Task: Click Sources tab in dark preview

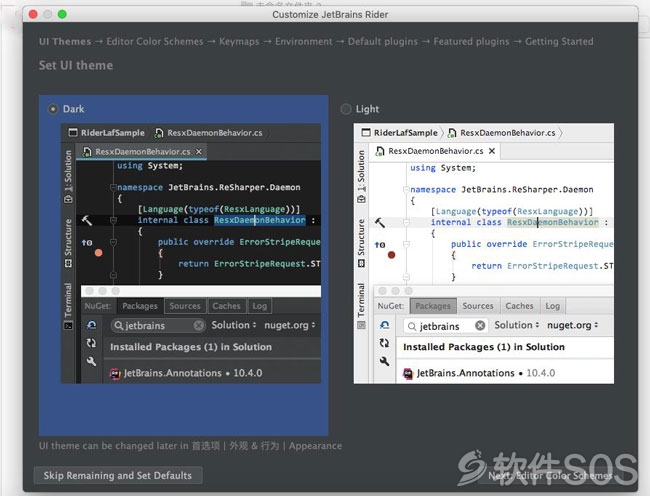Action: point(185,306)
